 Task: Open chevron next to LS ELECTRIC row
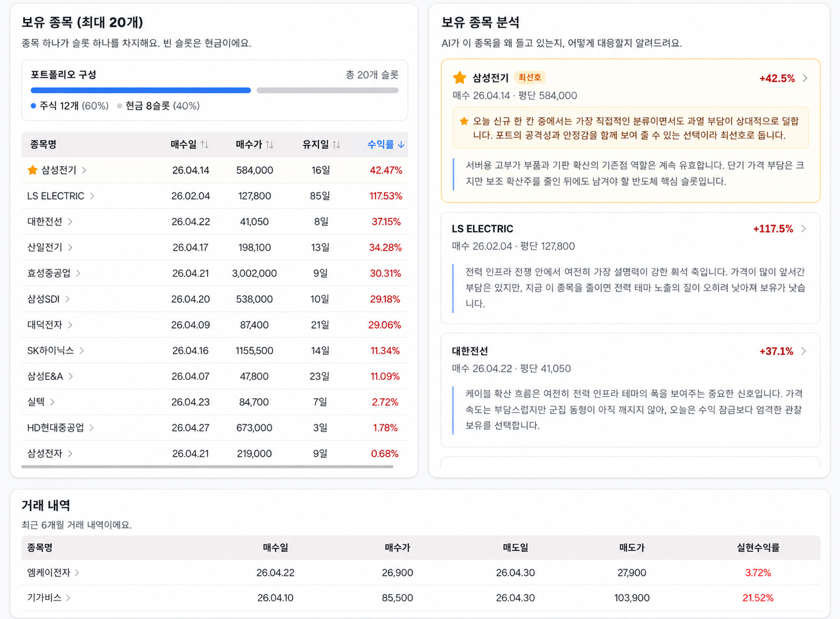[92, 196]
